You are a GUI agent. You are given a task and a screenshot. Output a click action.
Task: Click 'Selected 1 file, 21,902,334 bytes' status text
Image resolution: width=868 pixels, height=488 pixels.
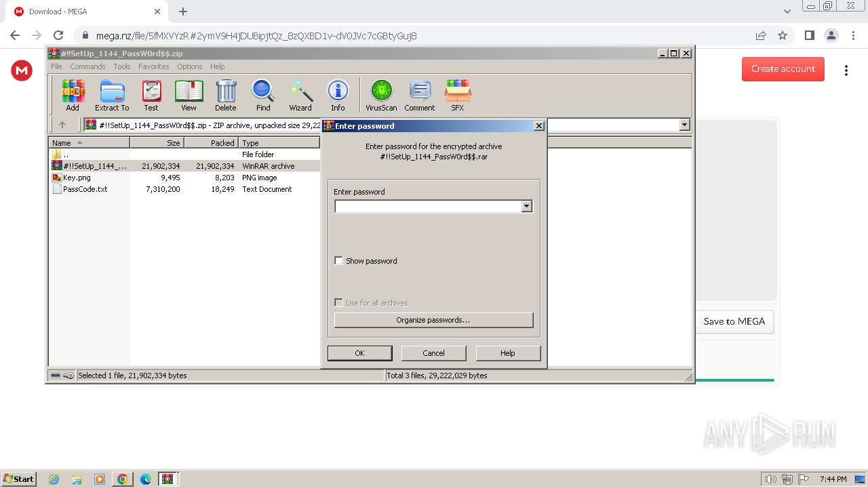[x=132, y=375]
